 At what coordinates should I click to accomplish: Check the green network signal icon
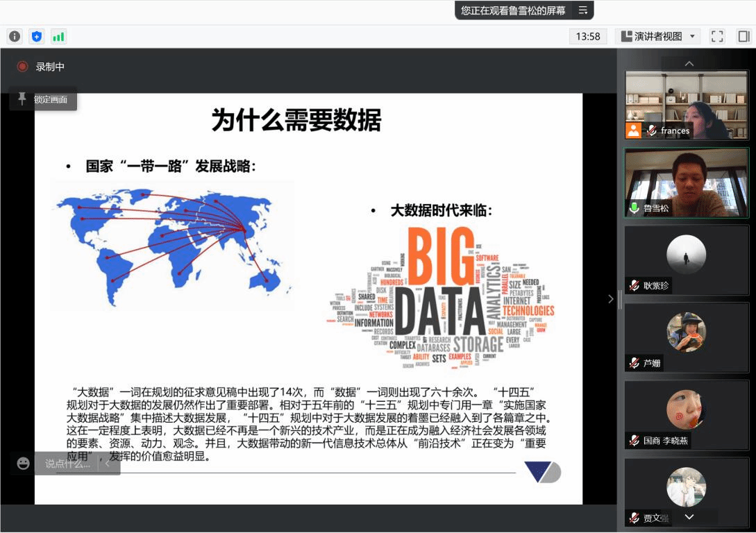click(x=58, y=36)
